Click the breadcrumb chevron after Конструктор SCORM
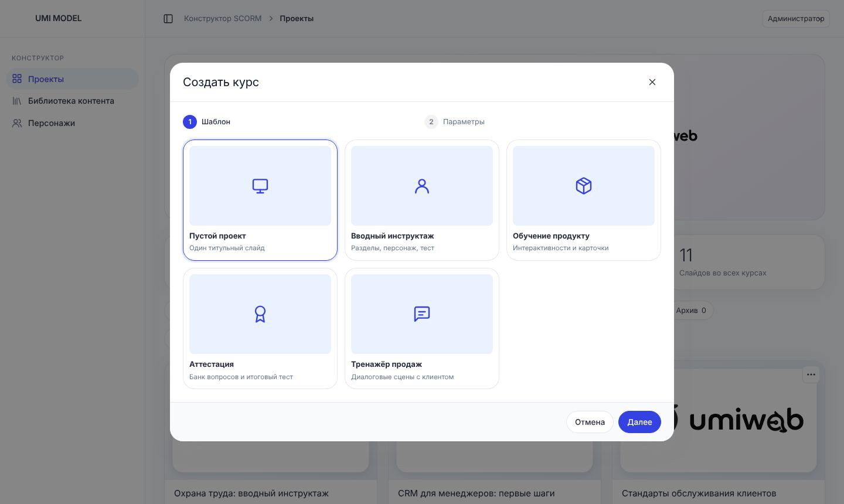The image size is (844, 504). 271,19
